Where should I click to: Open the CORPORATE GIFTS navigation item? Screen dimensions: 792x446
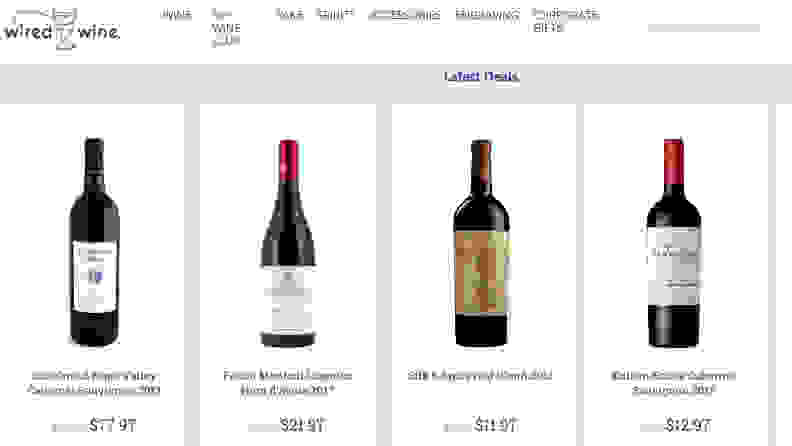[x=566, y=21]
